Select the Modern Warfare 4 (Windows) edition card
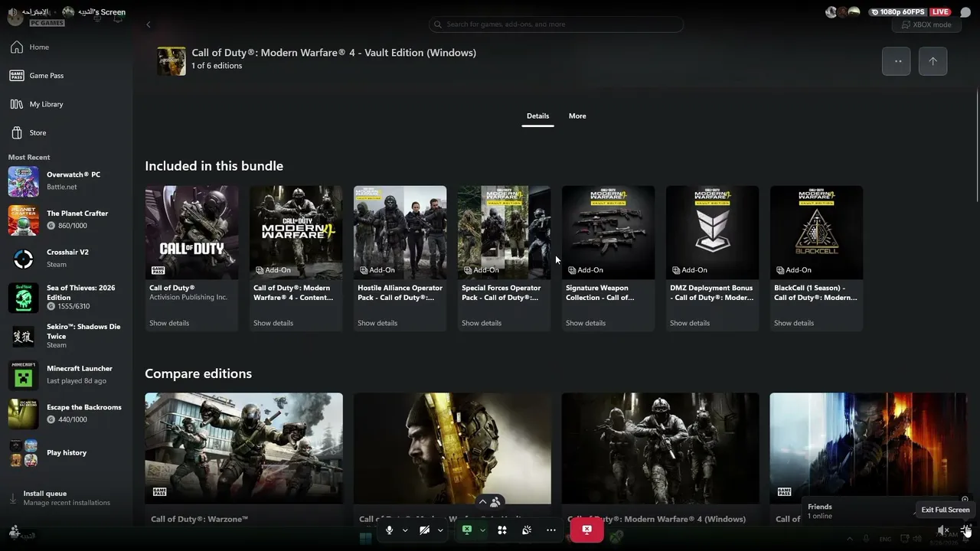 [661, 459]
